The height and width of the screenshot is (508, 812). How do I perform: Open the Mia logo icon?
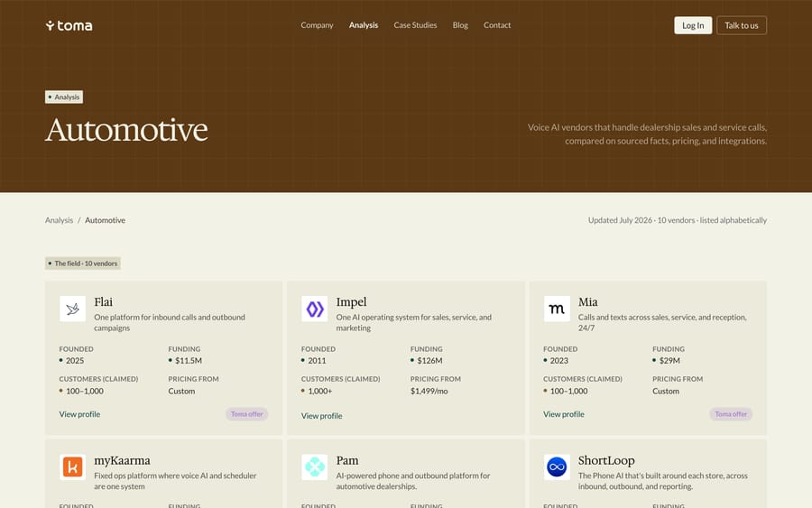[x=557, y=309]
